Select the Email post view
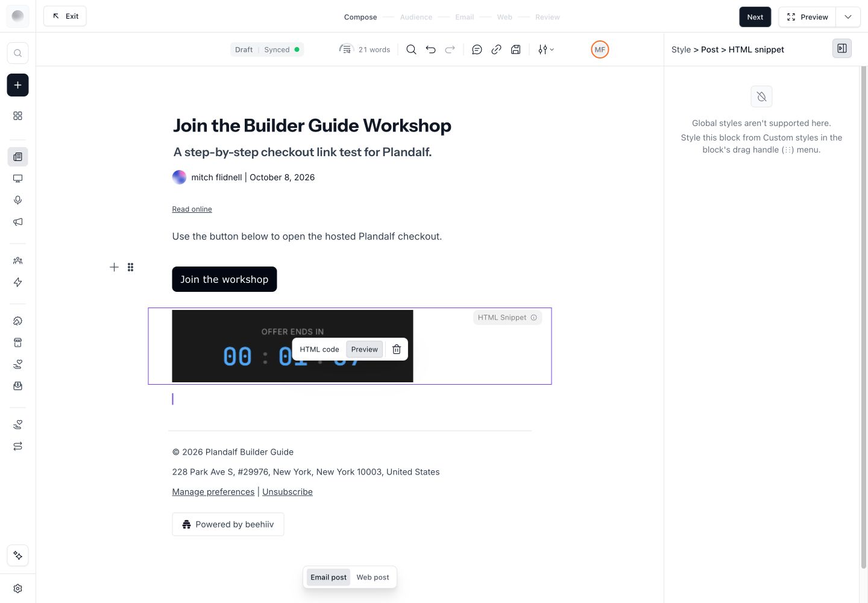This screenshot has height=603, width=868. [329, 577]
